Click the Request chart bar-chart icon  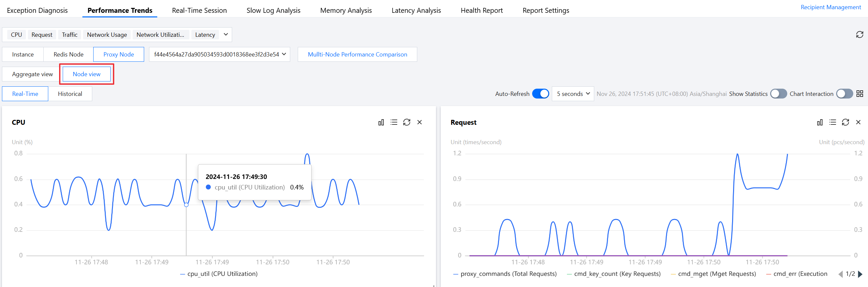click(x=819, y=122)
